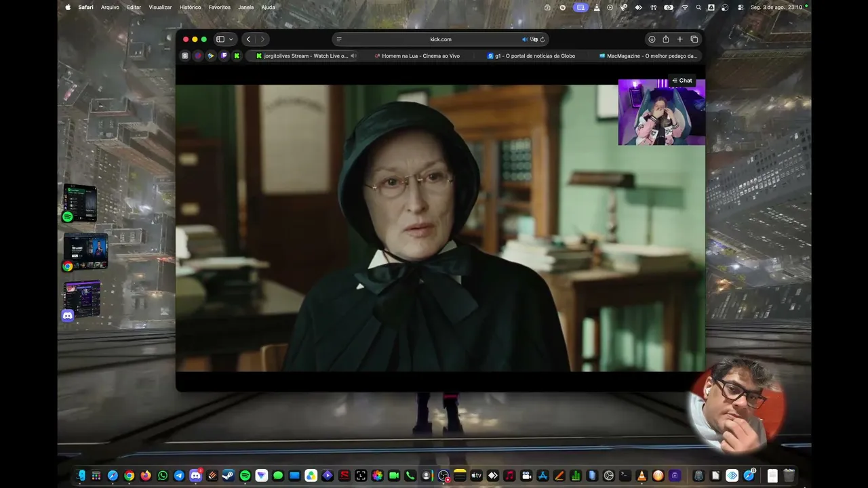The image size is (868, 488).
Task: Open the Ajuda menu
Action: click(269, 7)
